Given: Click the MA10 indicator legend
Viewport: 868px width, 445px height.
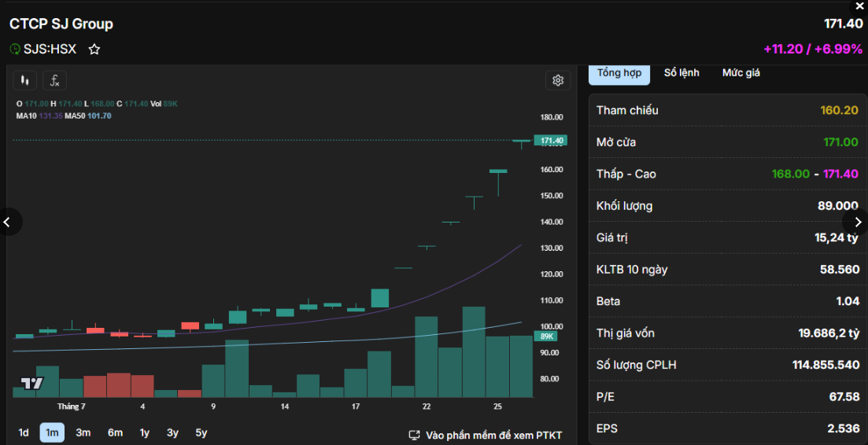Looking at the screenshot, I should pos(39,116).
